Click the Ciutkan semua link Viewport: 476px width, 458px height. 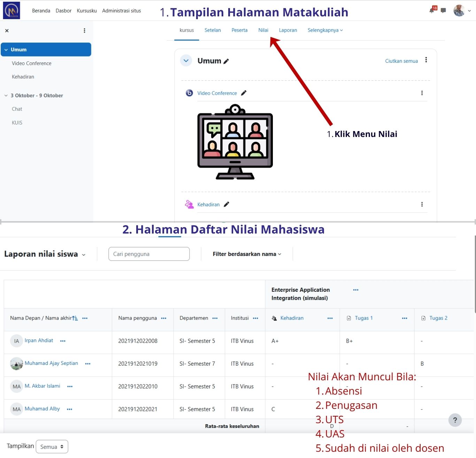coord(401,61)
